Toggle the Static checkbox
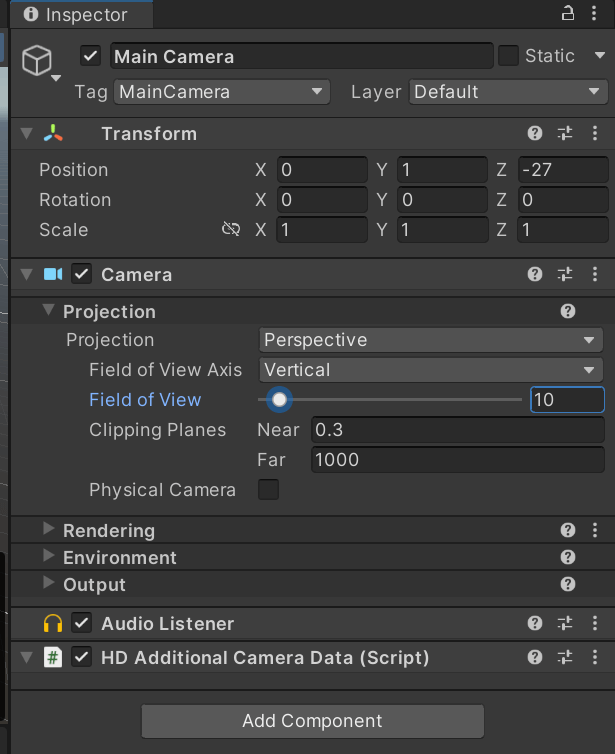 [508, 56]
